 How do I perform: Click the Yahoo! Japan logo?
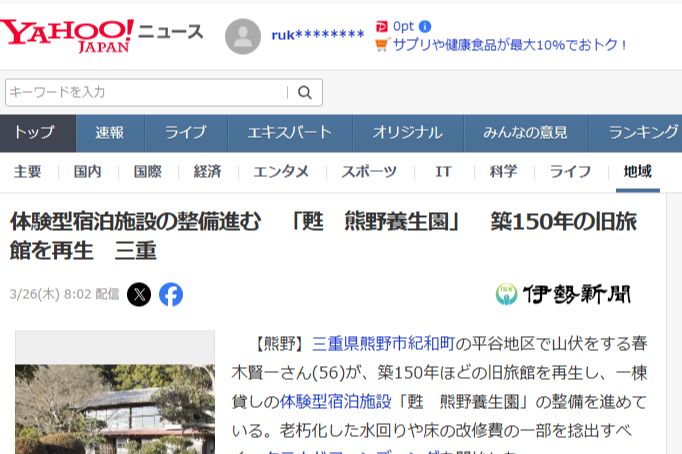tap(66, 35)
